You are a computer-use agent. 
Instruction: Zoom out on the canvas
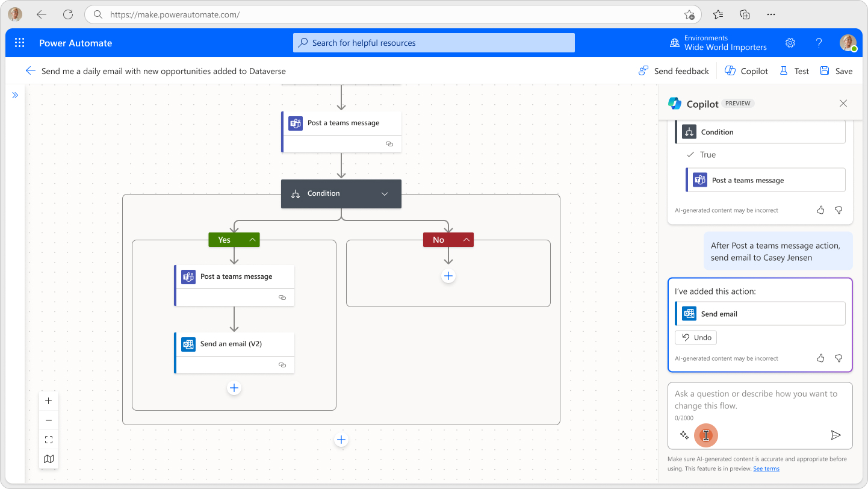pyautogui.click(x=49, y=420)
